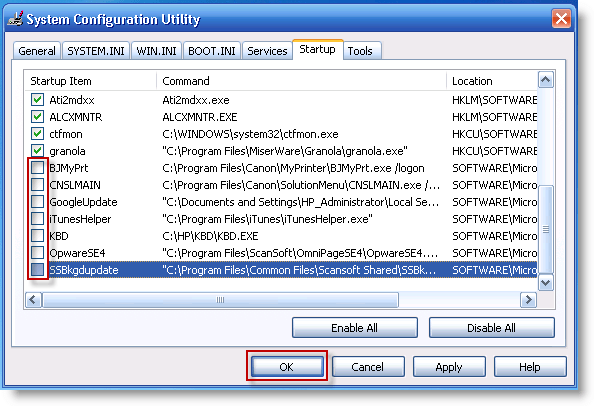Select the OmniPageSE4 OpwareSE4 command
The height and width of the screenshot is (406, 594).
pos(300,253)
